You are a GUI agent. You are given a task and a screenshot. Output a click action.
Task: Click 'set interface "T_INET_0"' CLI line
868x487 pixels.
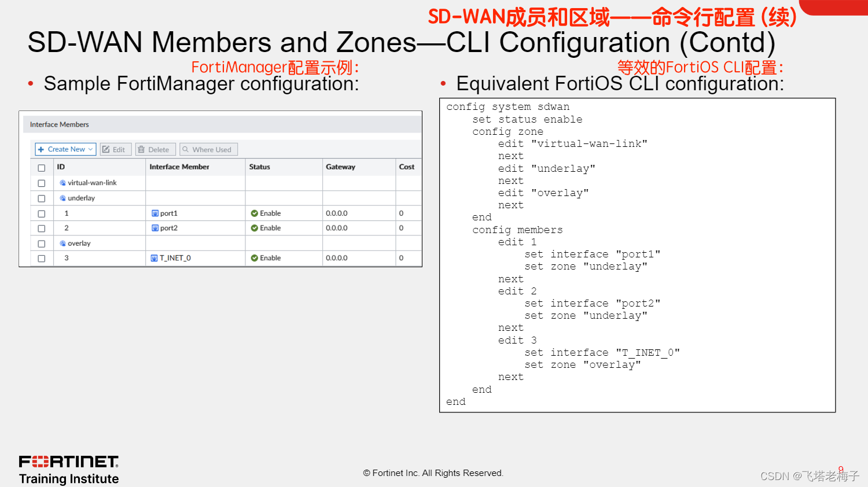[602, 353]
